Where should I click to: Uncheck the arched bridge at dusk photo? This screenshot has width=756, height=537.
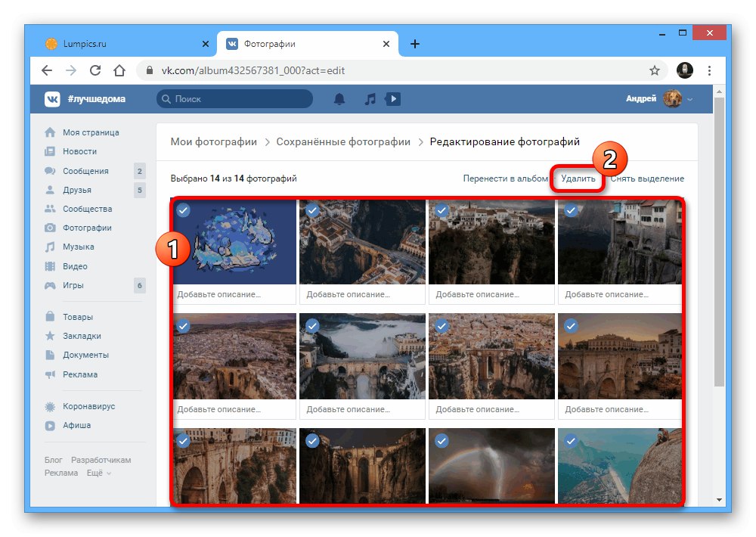(x=571, y=326)
